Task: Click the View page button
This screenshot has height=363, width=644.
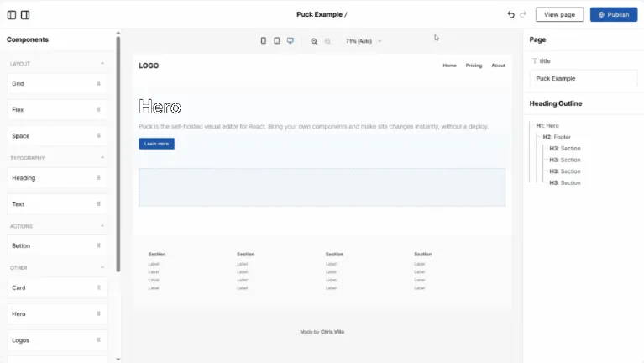Action: [x=559, y=14]
